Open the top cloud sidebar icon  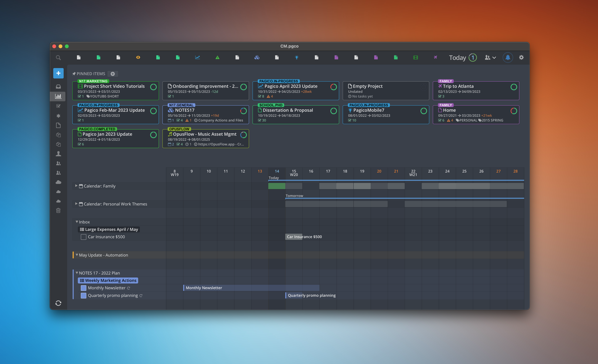coord(58,182)
